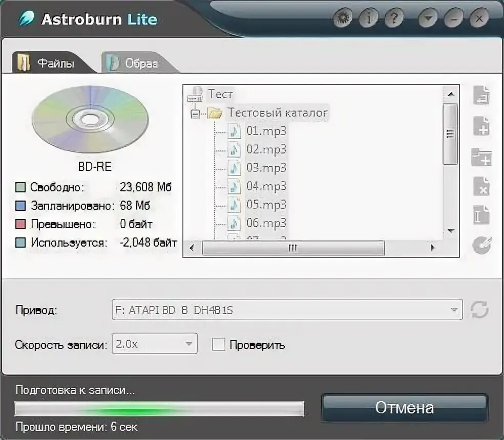This screenshot has width=504, height=440.
Task: Click the Используется swatch
Action: click(20, 243)
